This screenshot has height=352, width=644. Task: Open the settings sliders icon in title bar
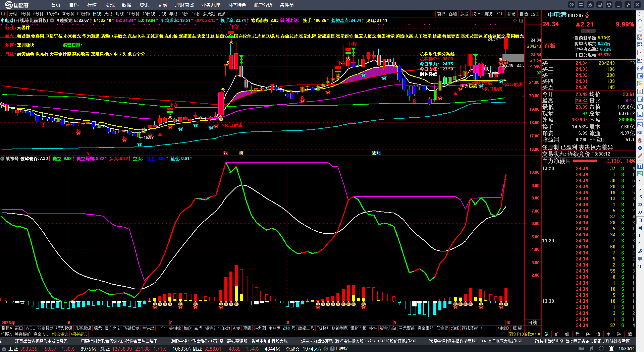pyautogui.click(x=581, y=5)
